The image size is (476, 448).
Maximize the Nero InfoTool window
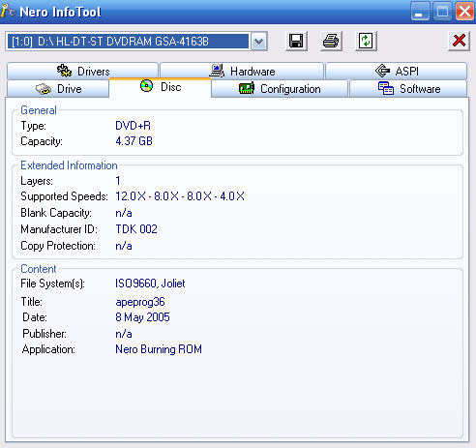click(442, 12)
